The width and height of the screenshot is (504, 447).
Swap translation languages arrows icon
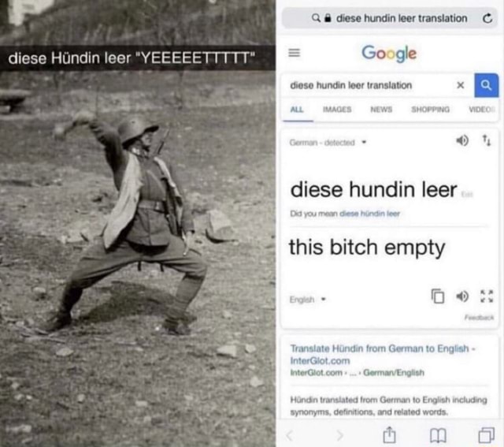(x=487, y=140)
